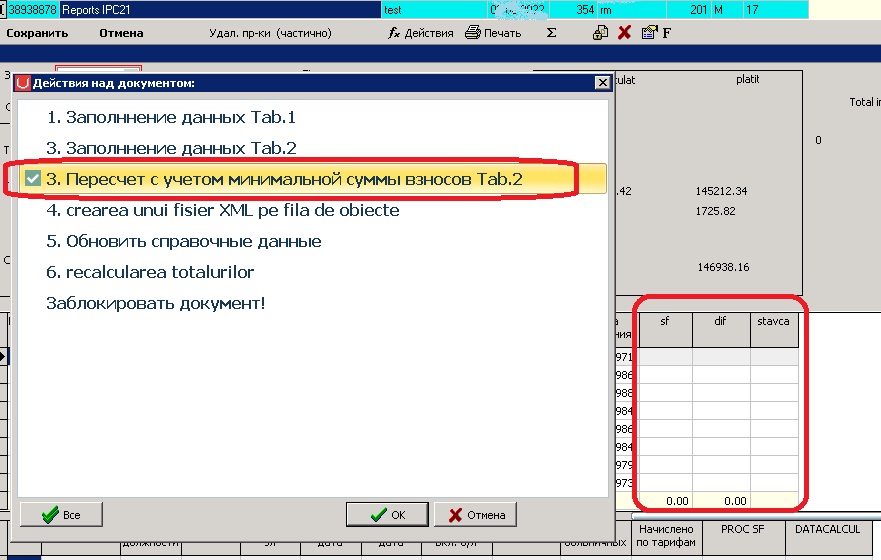Click the Reports IPC21 cell in top row
Screen dimensions: 881x560
(220, 10)
